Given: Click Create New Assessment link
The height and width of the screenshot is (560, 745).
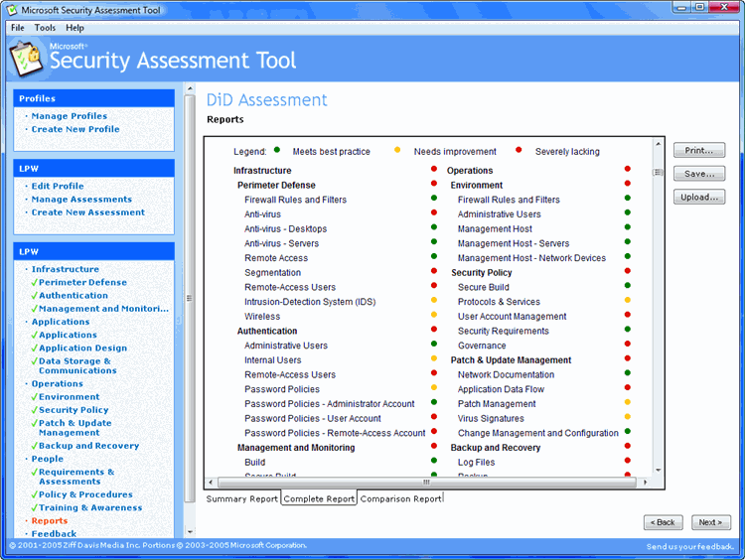Looking at the screenshot, I should tap(87, 212).
